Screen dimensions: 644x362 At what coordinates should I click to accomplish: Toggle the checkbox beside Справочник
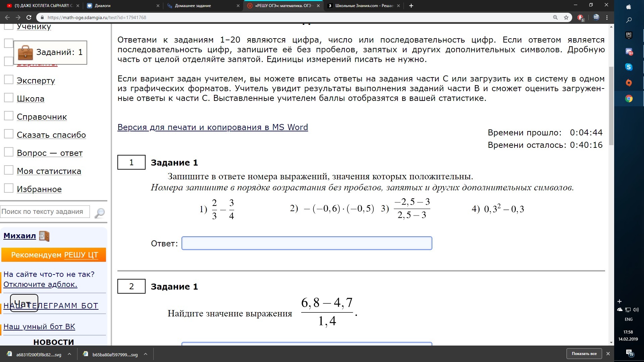[x=8, y=116]
